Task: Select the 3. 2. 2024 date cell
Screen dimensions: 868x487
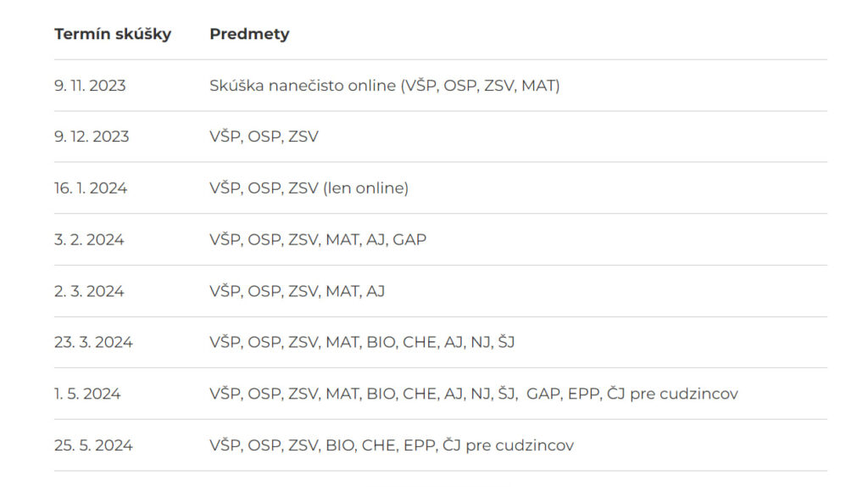Action: pos(89,239)
